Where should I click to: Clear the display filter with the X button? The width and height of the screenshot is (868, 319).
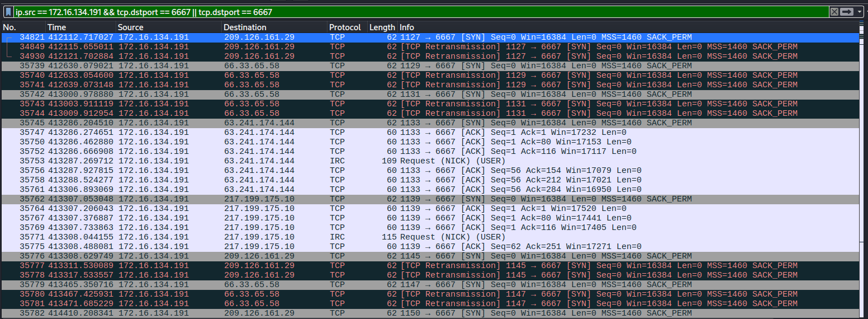click(834, 11)
